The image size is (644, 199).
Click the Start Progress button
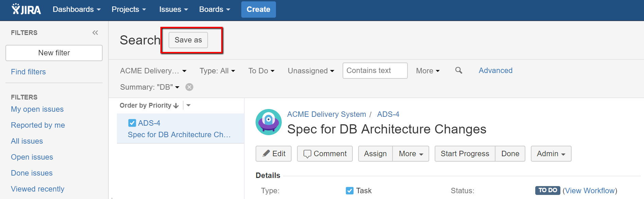coord(465,153)
